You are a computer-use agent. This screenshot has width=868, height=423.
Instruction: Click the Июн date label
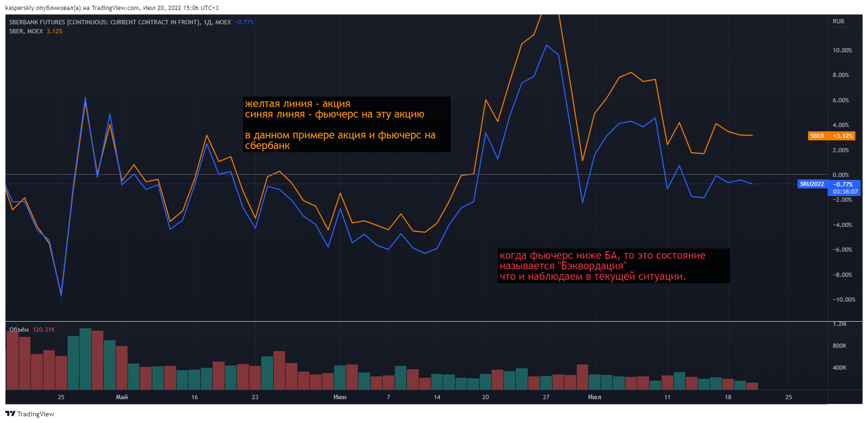coord(340,397)
